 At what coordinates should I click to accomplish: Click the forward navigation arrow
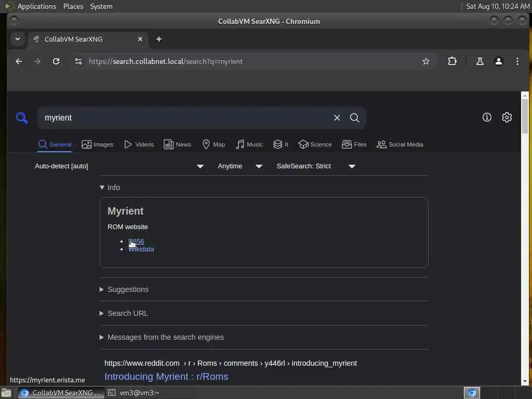pos(37,61)
